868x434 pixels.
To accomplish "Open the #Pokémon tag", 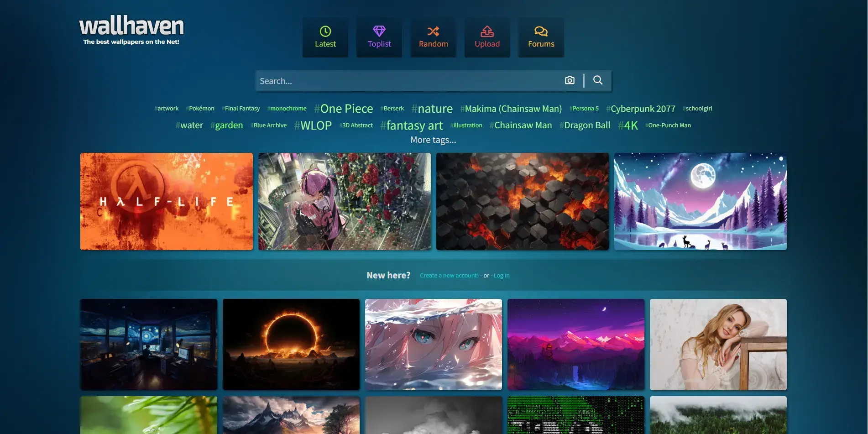I will click(x=200, y=109).
